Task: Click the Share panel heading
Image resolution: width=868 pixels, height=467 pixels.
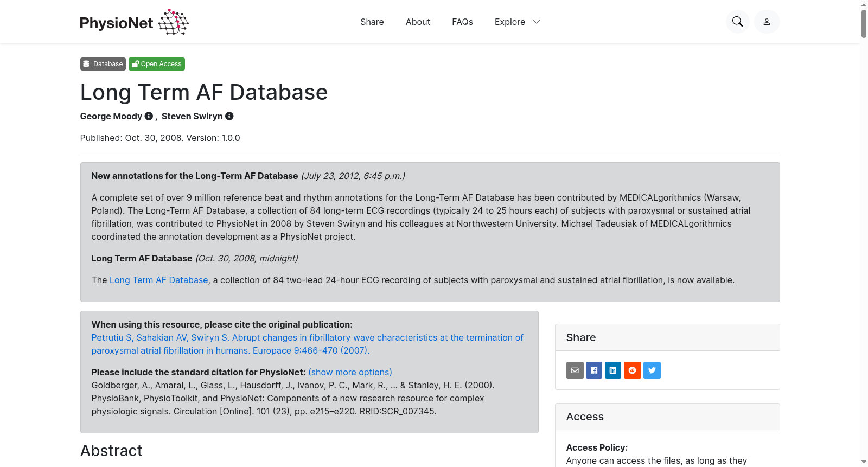Action: pos(581,337)
